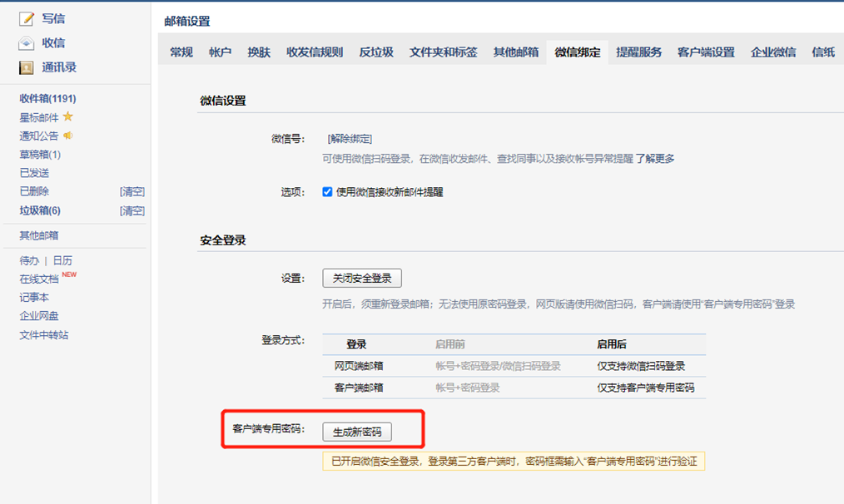Image resolution: width=844 pixels, height=504 pixels.
Task: Click the 启用前 column header
Action: point(450,344)
